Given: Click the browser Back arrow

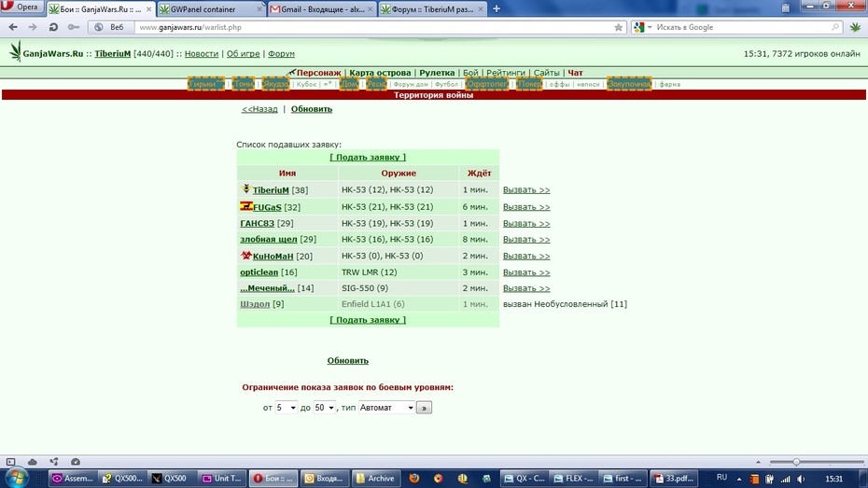Looking at the screenshot, I should pos(13,27).
